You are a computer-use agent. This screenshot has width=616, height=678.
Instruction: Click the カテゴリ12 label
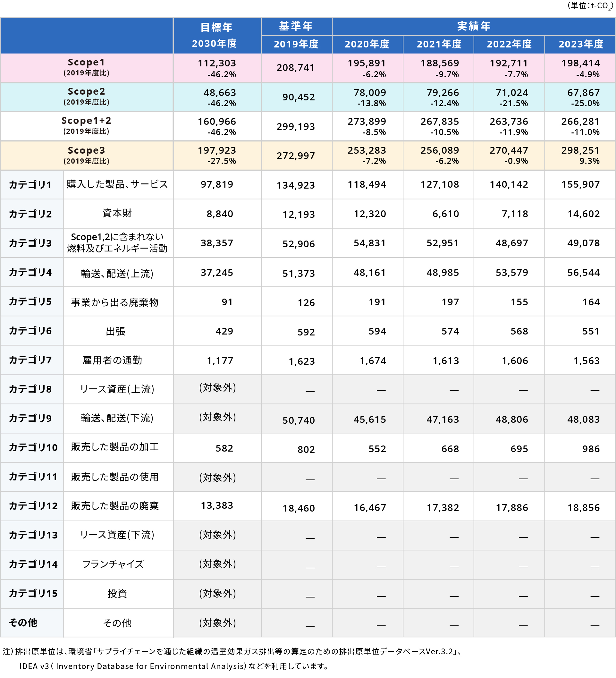click(x=33, y=506)
